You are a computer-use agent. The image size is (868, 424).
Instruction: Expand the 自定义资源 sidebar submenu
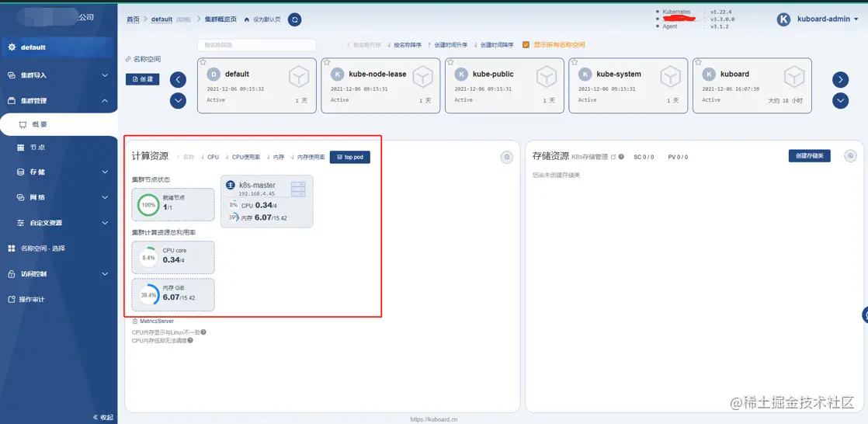(x=59, y=223)
